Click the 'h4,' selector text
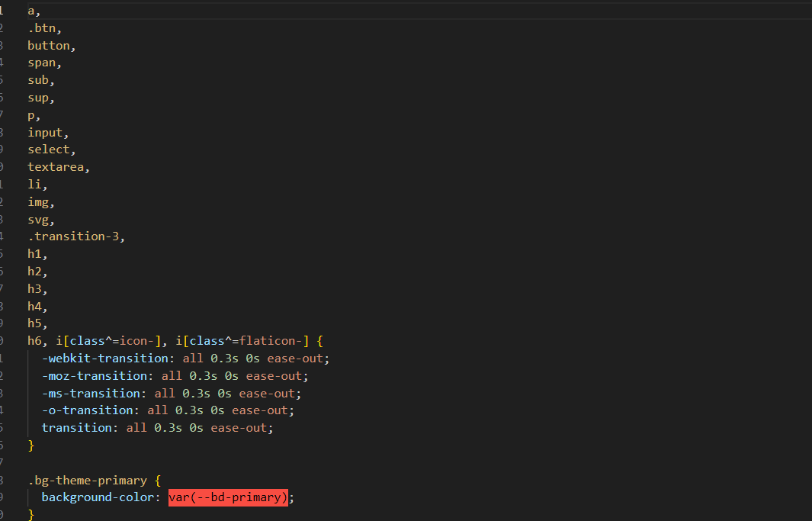The image size is (812, 521). pos(38,306)
